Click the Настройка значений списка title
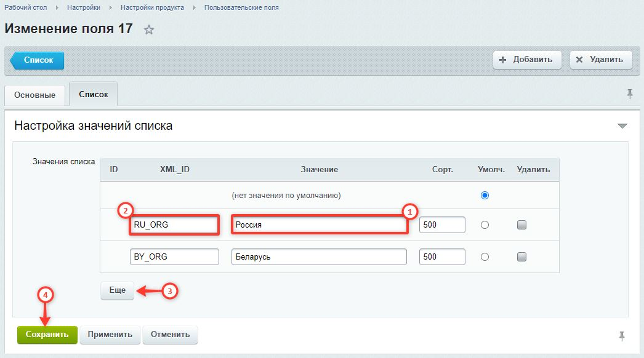The image size is (644, 358). (93, 125)
